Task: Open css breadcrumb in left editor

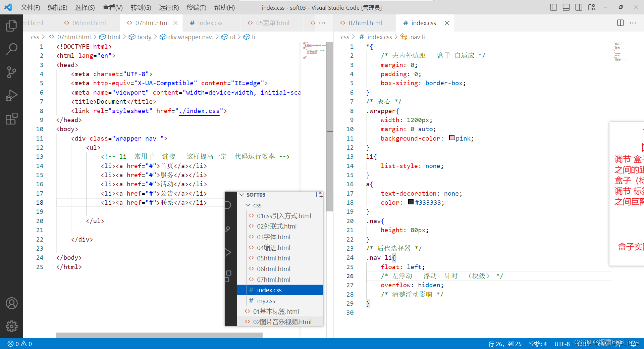Action: [35, 37]
